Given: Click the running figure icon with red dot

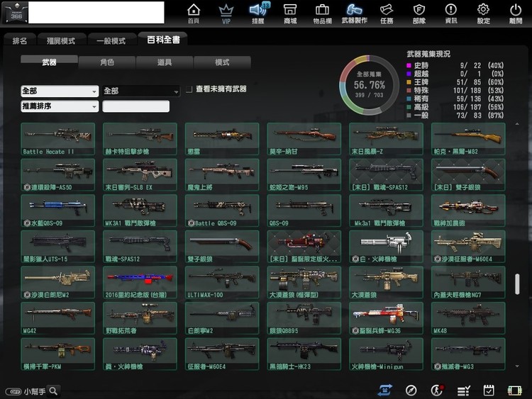Looking at the screenshot, I should [437, 390].
